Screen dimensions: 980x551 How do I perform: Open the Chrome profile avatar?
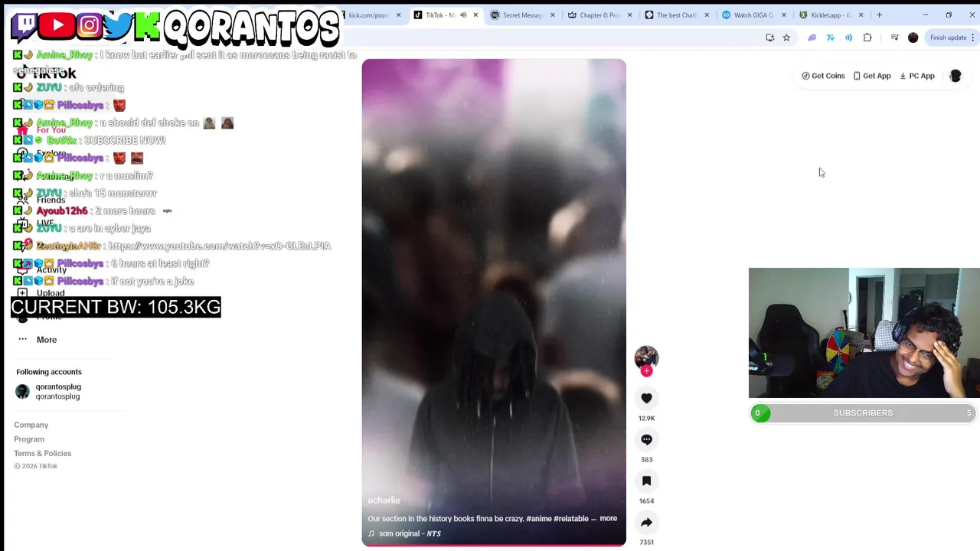(913, 37)
